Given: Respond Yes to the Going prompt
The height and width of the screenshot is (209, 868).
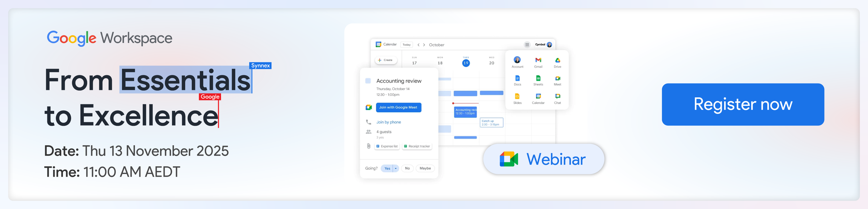Looking at the screenshot, I should pyautogui.click(x=387, y=168).
